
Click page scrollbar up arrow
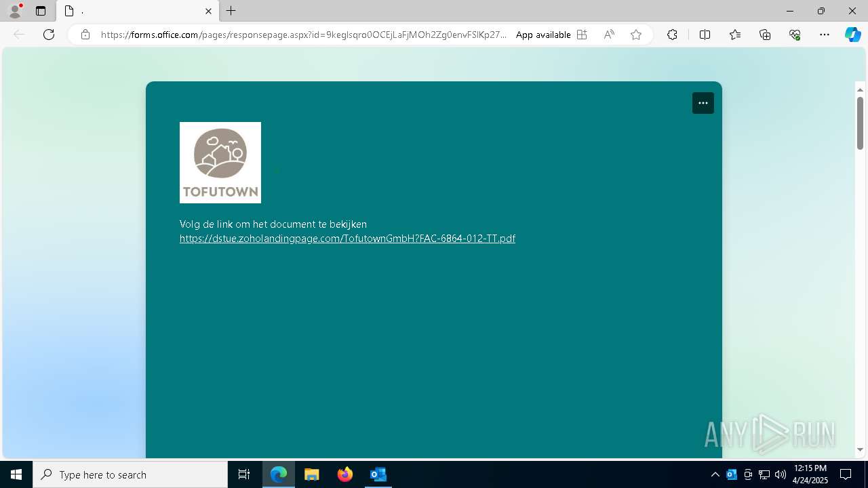[860, 89]
